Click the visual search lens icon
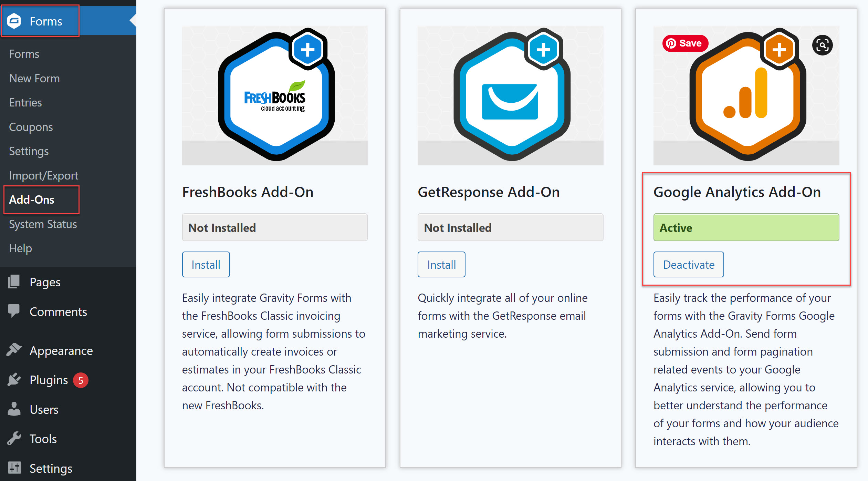The height and width of the screenshot is (481, 868). click(x=822, y=45)
